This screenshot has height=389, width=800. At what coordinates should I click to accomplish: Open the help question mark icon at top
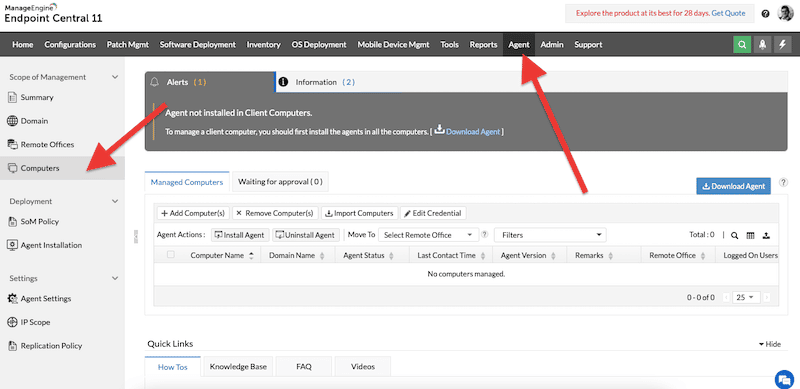(x=765, y=14)
